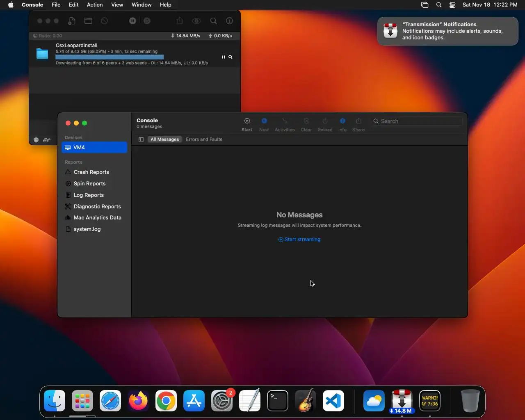Click the Start streaming toolbar icon in Console

click(x=247, y=121)
